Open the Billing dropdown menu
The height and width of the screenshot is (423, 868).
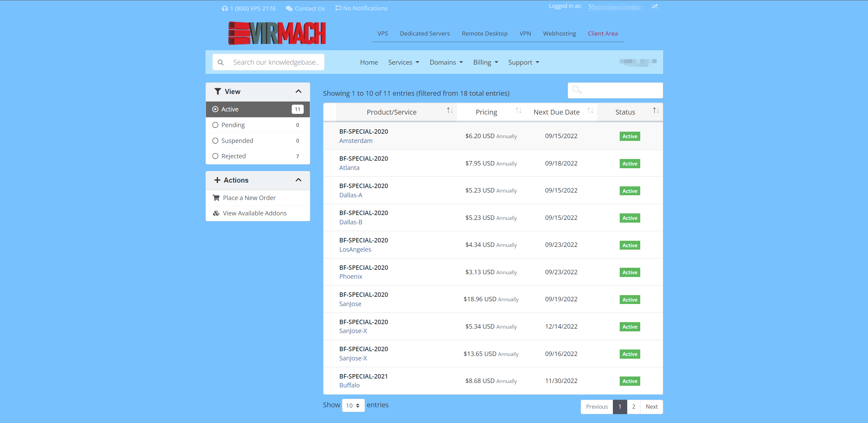coord(486,62)
